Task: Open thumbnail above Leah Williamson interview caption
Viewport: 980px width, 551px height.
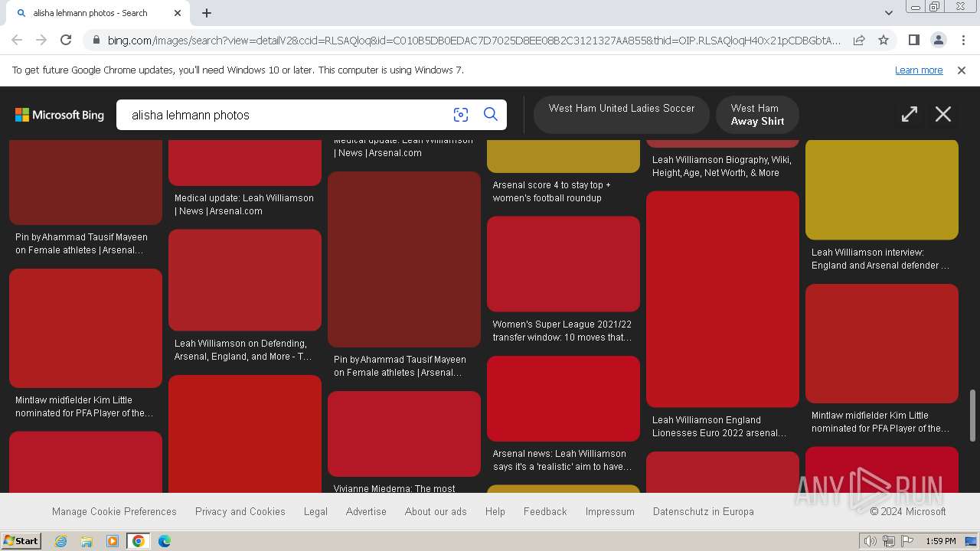Action: click(x=882, y=190)
